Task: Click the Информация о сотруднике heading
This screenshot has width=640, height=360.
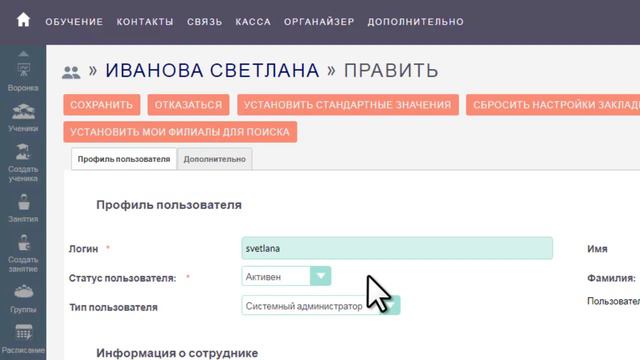Action: (x=177, y=353)
